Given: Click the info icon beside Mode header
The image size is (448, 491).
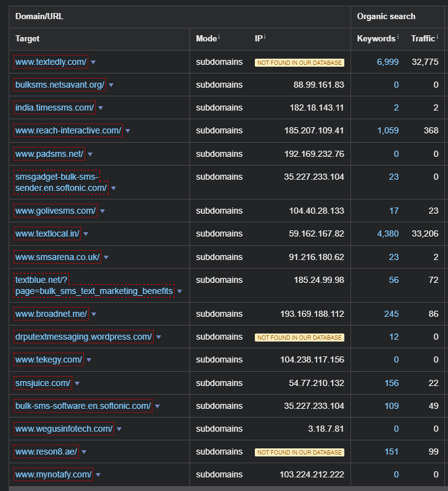Looking at the screenshot, I should (219, 36).
